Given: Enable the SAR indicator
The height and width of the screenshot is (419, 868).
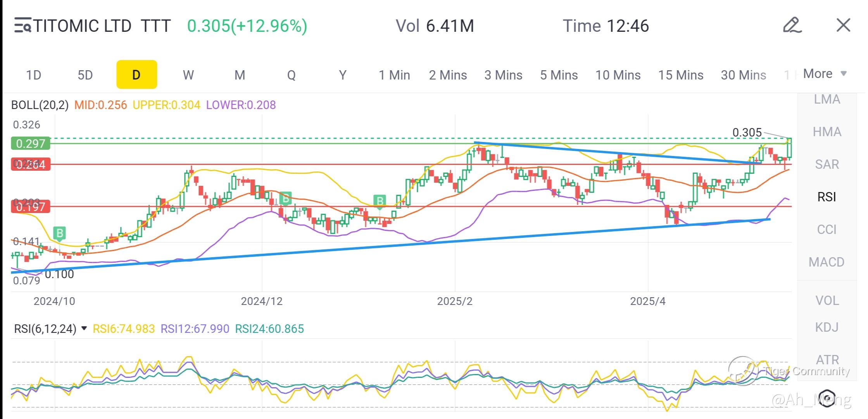Looking at the screenshot, I should tap(827, 164).
